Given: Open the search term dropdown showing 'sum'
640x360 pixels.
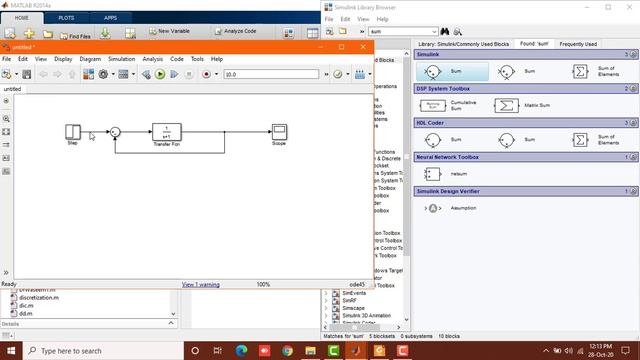Looking at the screenshot, I should [x=434, y=31].
